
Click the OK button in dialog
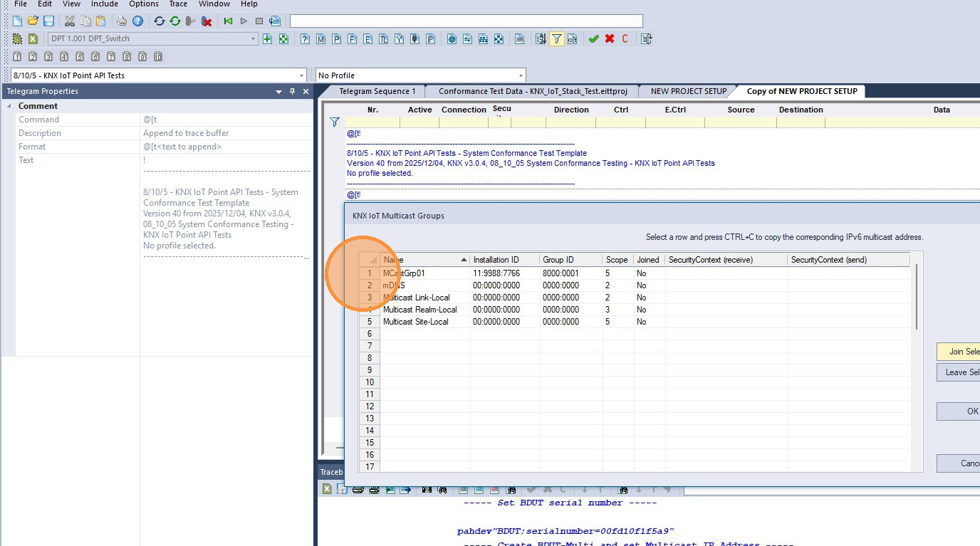[x=959, y=411]
